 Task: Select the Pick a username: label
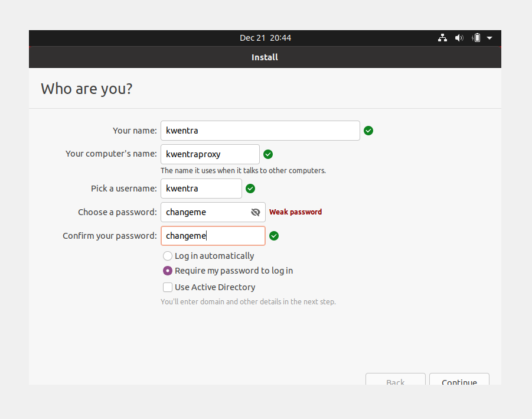(x=124, y=189)
